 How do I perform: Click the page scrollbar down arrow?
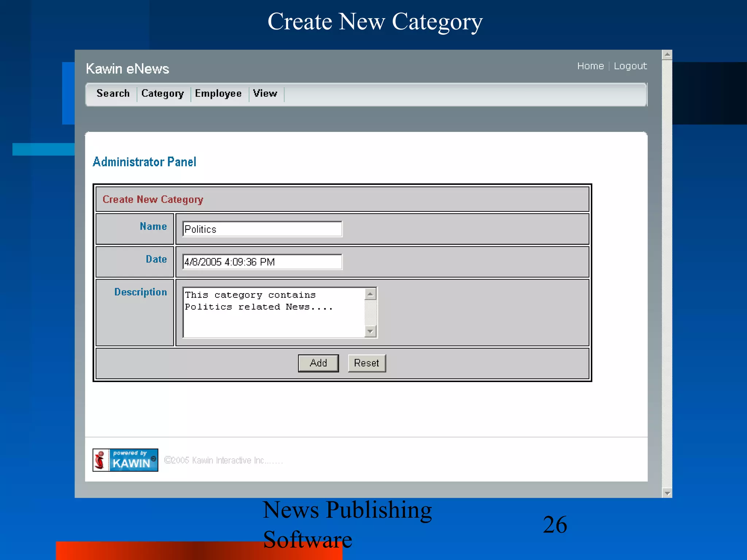(667, 493)
